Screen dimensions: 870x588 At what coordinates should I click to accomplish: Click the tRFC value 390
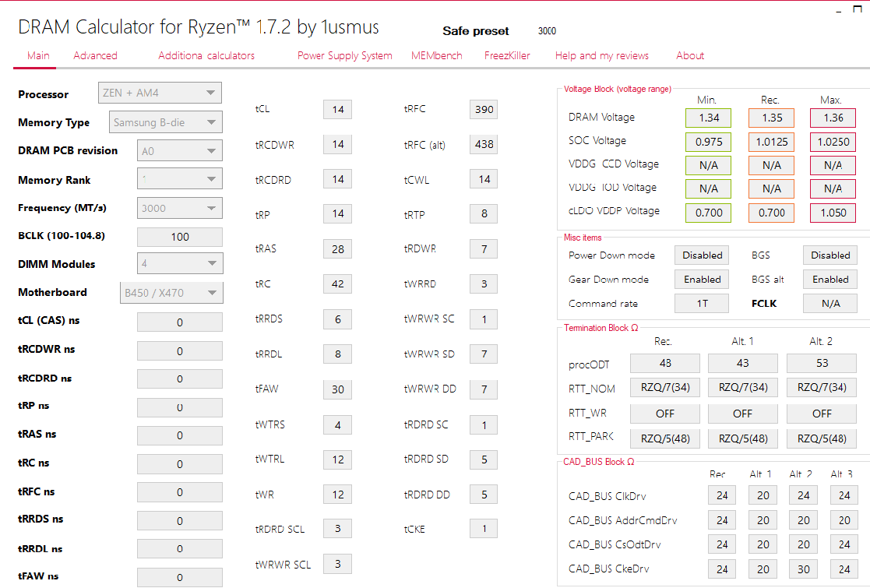pos(484,109)
